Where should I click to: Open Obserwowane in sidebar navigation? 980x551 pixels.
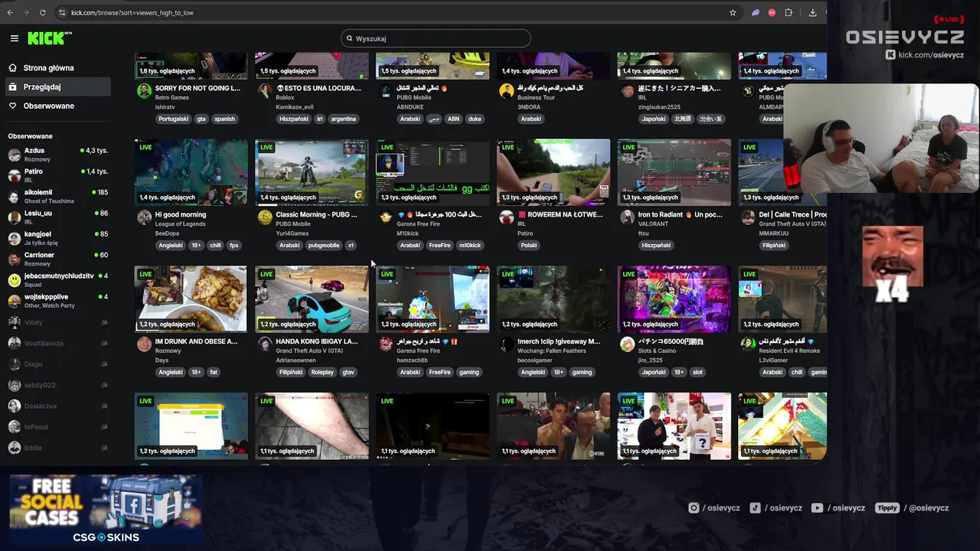click(57, 106)
